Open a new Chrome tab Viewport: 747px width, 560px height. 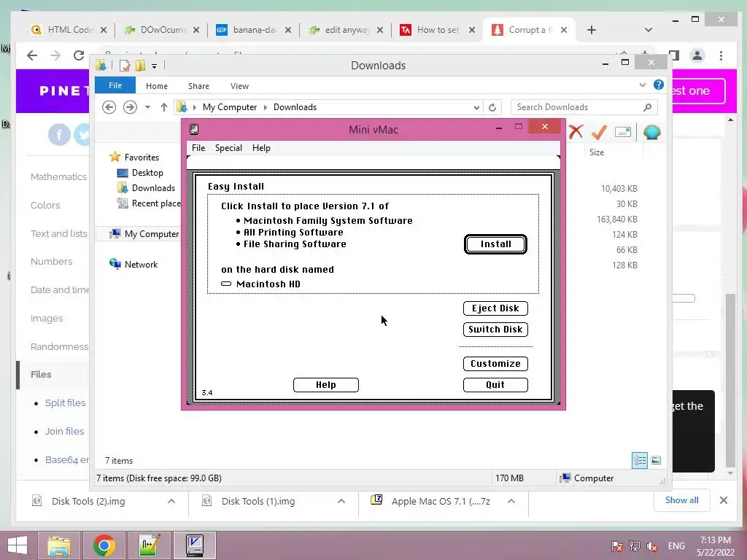click(592, 30)
